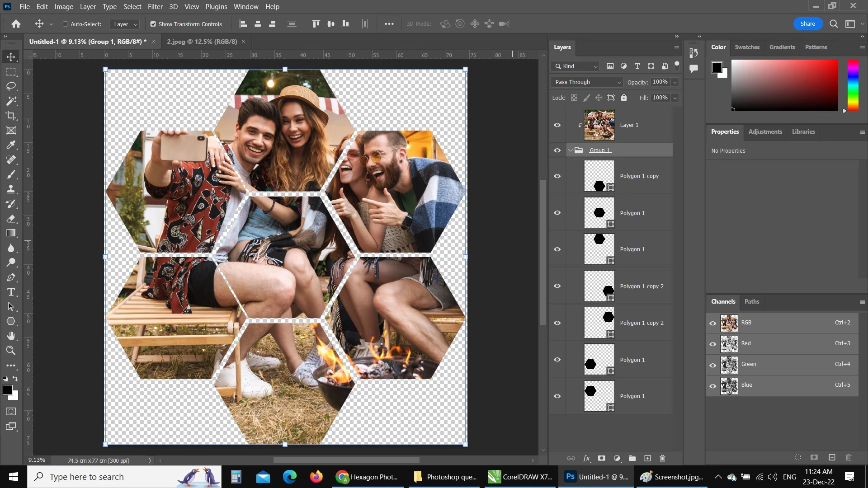Select the Crop tool

pos(11,116)
